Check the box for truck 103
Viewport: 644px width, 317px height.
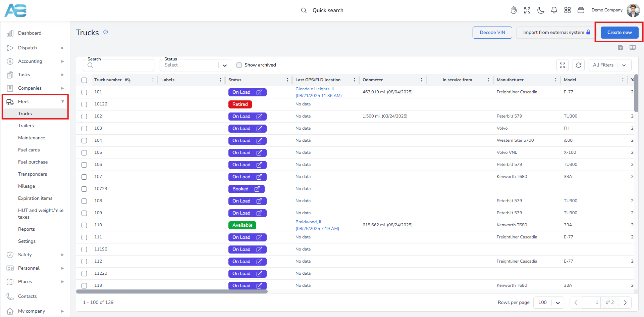click(84, 129)
